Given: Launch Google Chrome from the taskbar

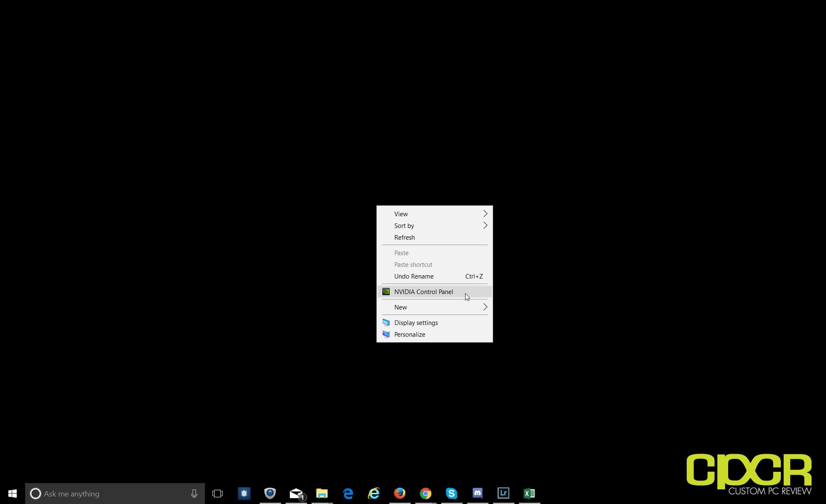Looking at the screenshot, I should click(426, 494).
